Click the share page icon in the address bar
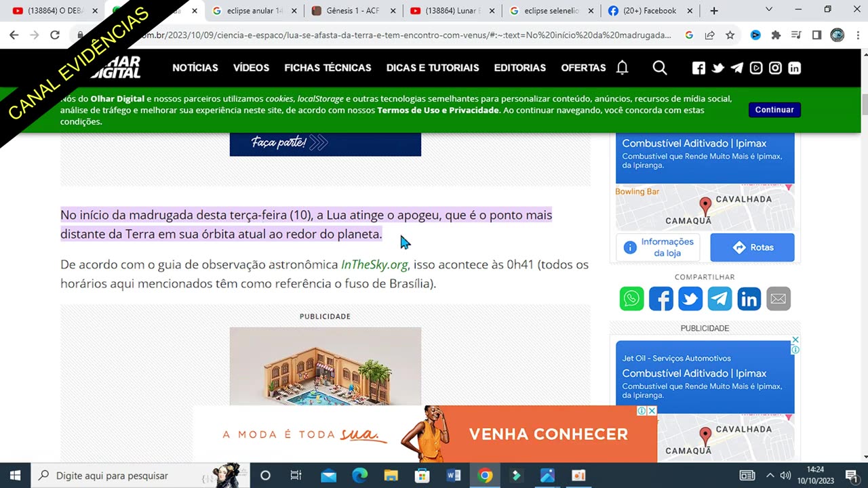Viewport: 868px width, 488px height. [x=709, y=35]
